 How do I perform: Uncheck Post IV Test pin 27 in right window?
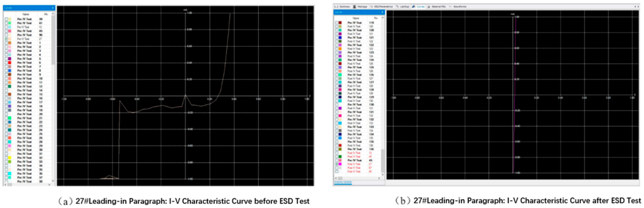click(x=337, y=164)
